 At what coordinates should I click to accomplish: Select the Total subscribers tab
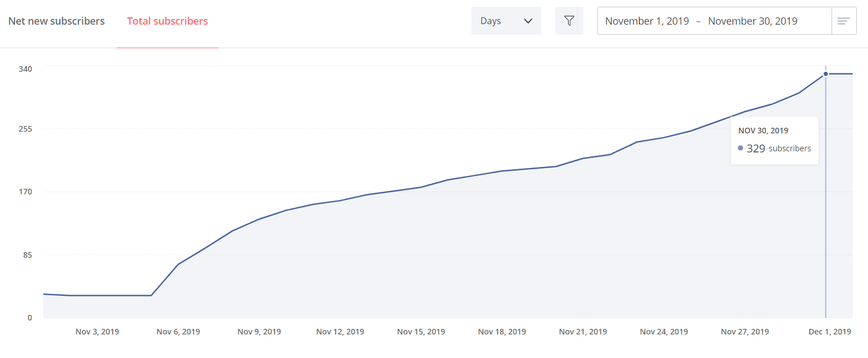pos(167,21)
